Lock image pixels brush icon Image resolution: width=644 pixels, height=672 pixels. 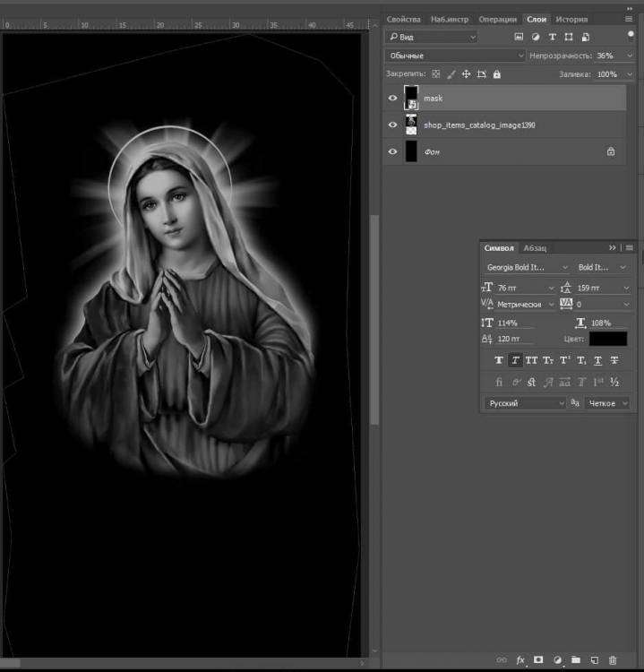[451, 74]
